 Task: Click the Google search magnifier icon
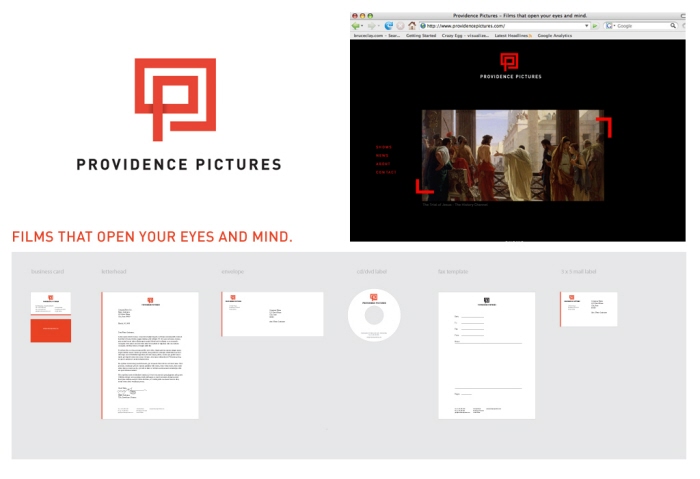673,26
